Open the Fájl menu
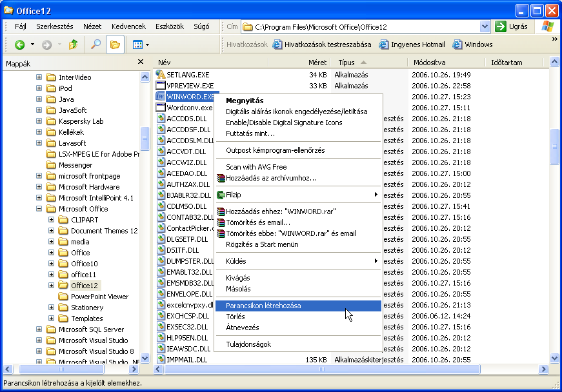This screenshot has width=562, height=392. (21, 26)
